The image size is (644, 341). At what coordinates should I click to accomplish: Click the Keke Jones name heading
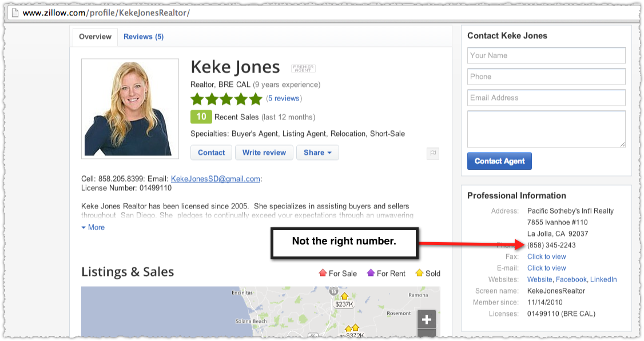click(235, 67)
